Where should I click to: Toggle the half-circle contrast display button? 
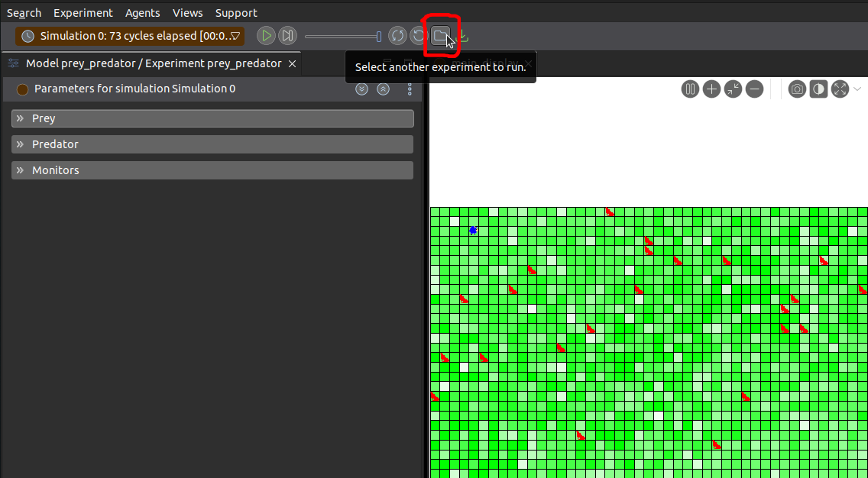[818, 89]
